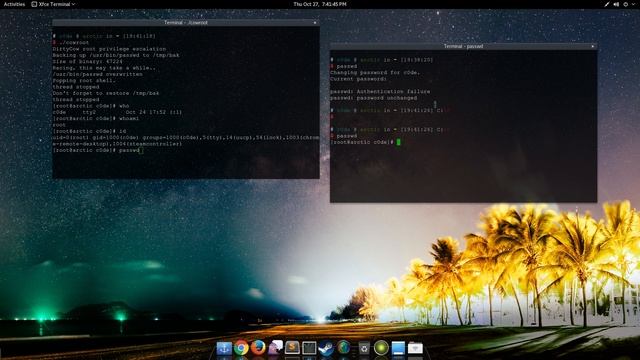This screenshot has width=640, height=360.
Task: Launch Firefox from the dock
Action: pyautogui.click(x=258, y=348)
